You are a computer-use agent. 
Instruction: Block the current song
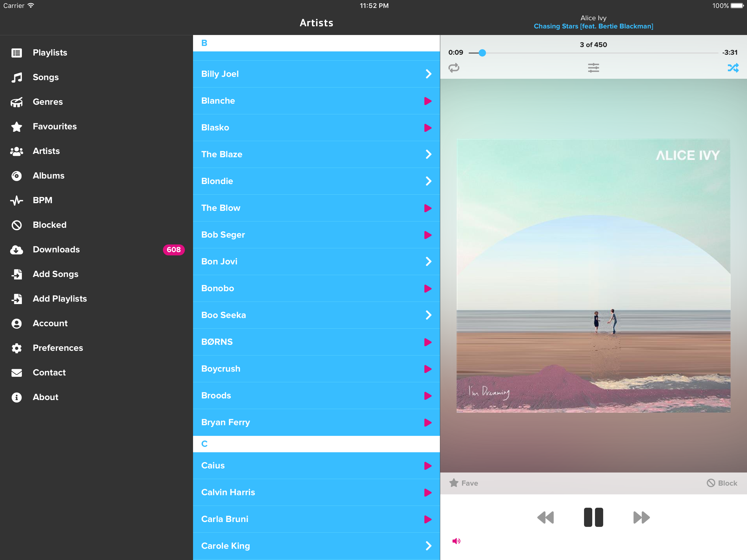point(722,483)
